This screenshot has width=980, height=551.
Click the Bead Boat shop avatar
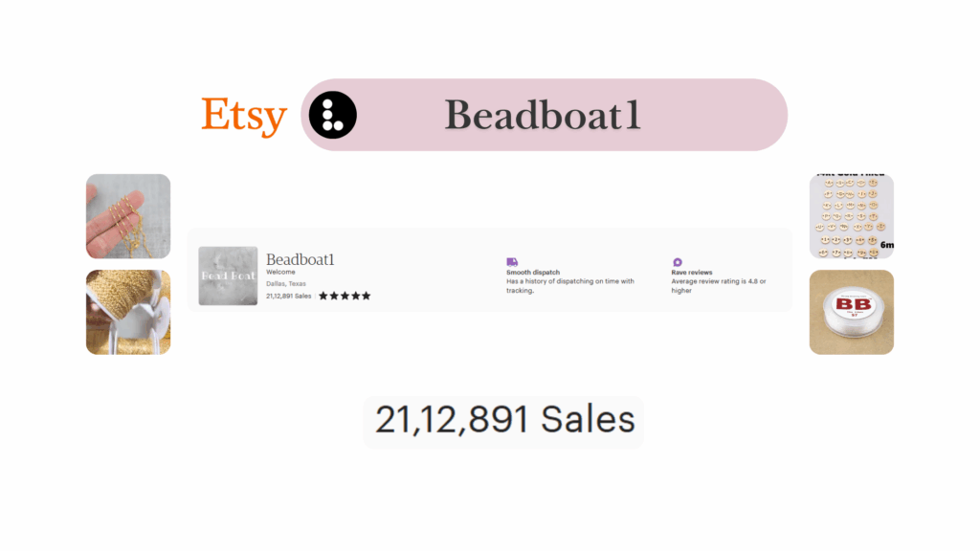click(x=228, y=276)
